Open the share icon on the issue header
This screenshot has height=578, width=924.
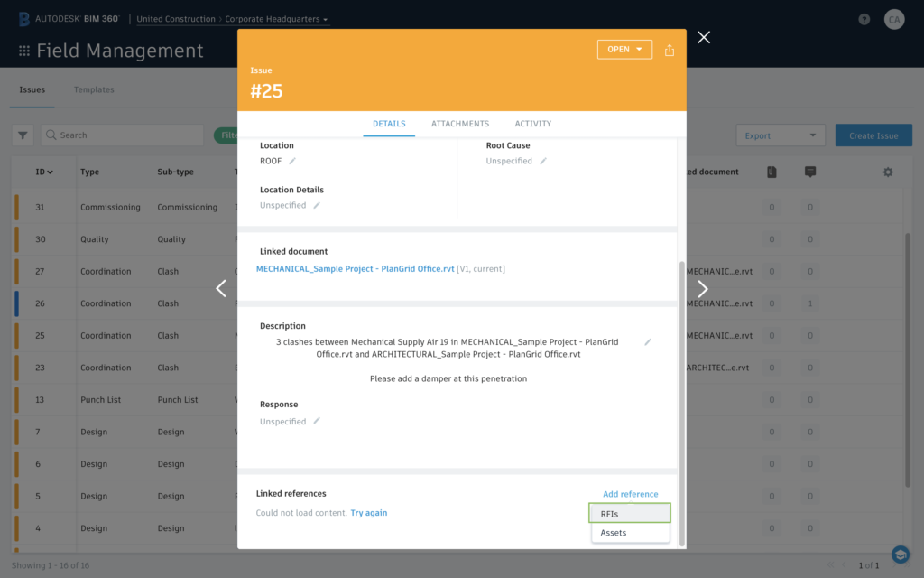pos(670,50)
